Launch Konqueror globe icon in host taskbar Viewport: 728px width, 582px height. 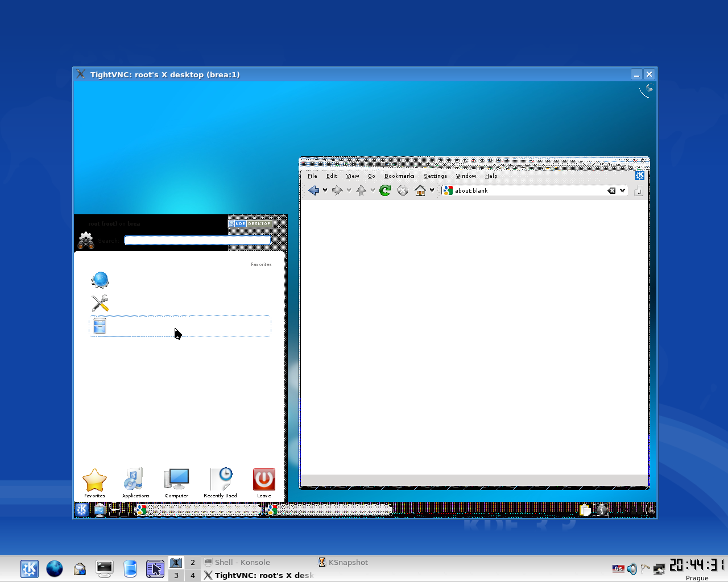(55, 568)
